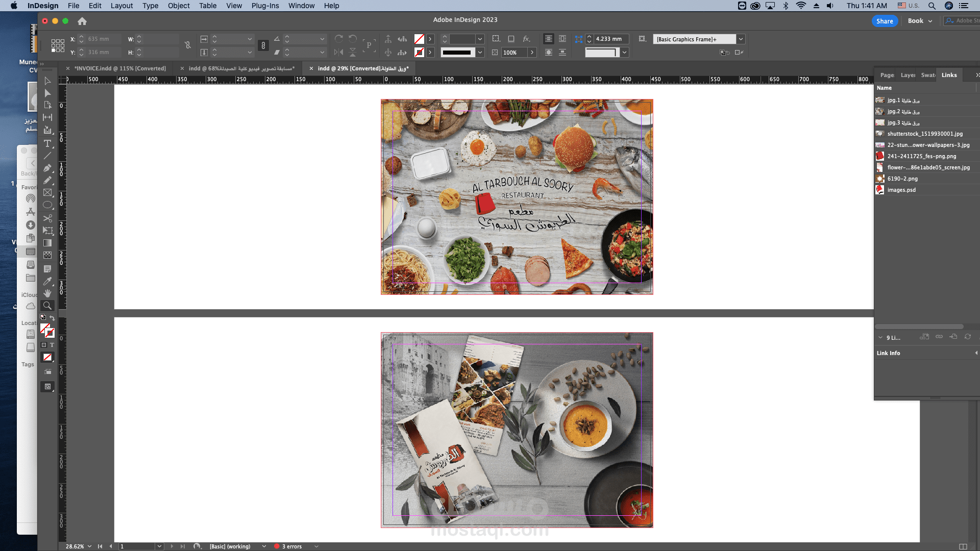Open the Book workspace switcher
This screenshot has width=980, height=551.
pos(920,21)
